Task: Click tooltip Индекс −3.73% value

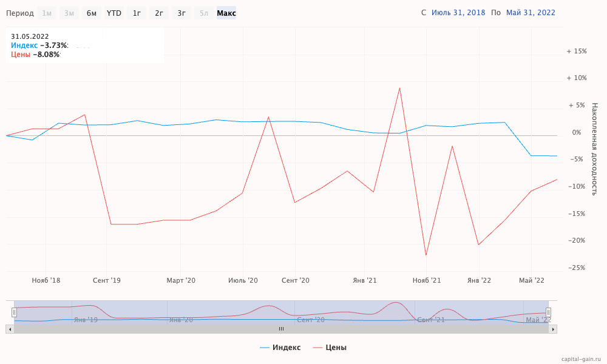Action: (39, 45)
